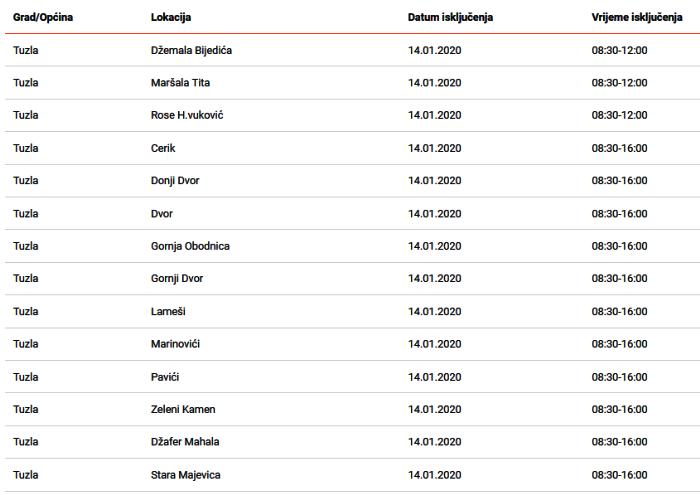
Task: Select the Gornja Obodnica location cell
Action: tap(190, 246)
